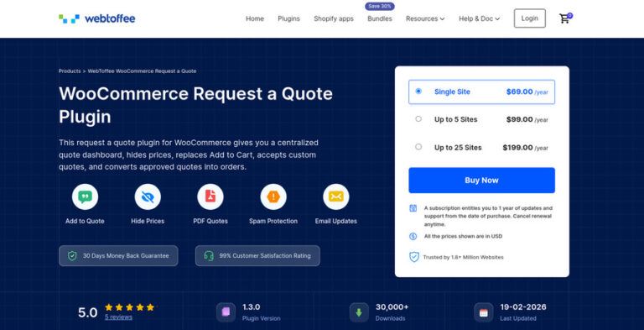Open Shopify apps in navigation
Viewport: 644px width, 330px height.
334,18
